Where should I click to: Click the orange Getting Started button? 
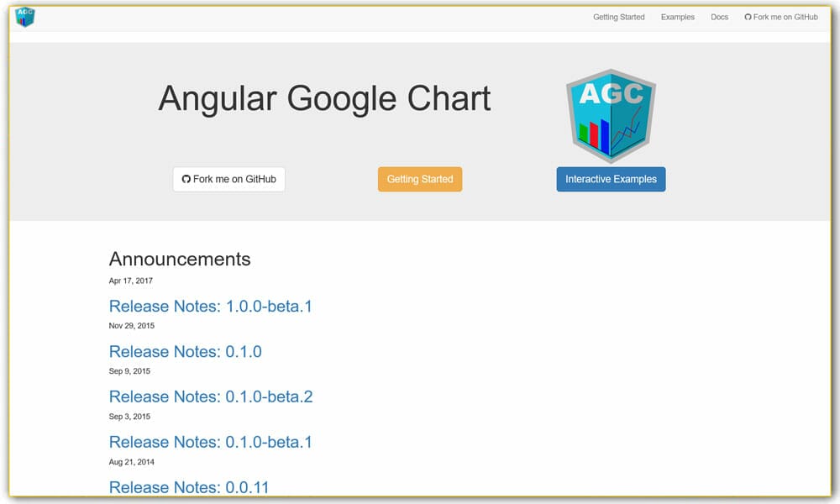click(x=420, y=178)
